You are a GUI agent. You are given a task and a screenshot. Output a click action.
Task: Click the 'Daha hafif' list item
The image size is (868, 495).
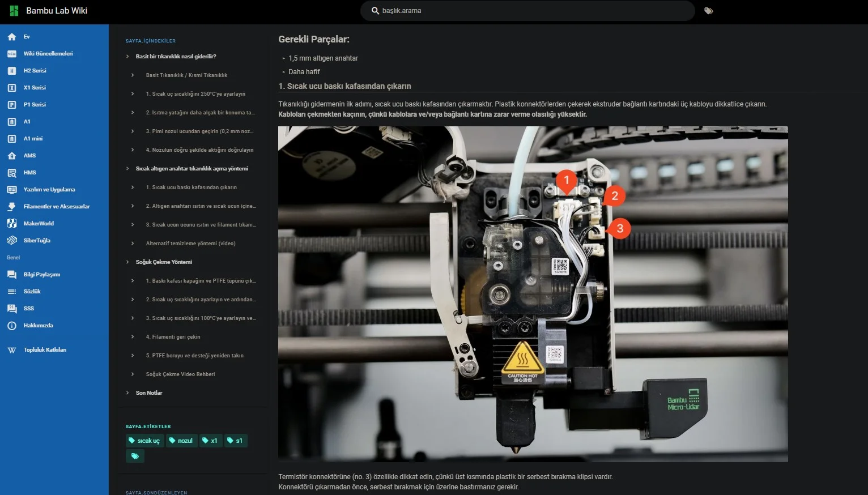tap(304, 72)
